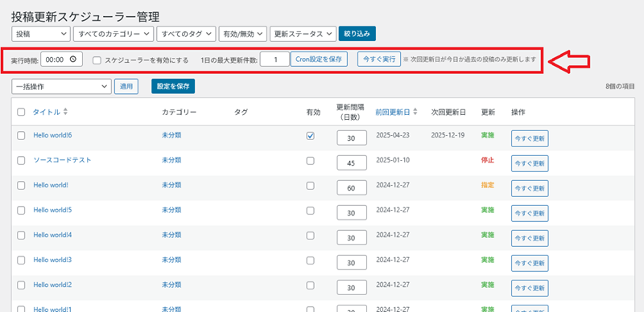Click the Cron設定を保存 button
This screenshot has height=312, width=644.
click(x=319, y=60)
